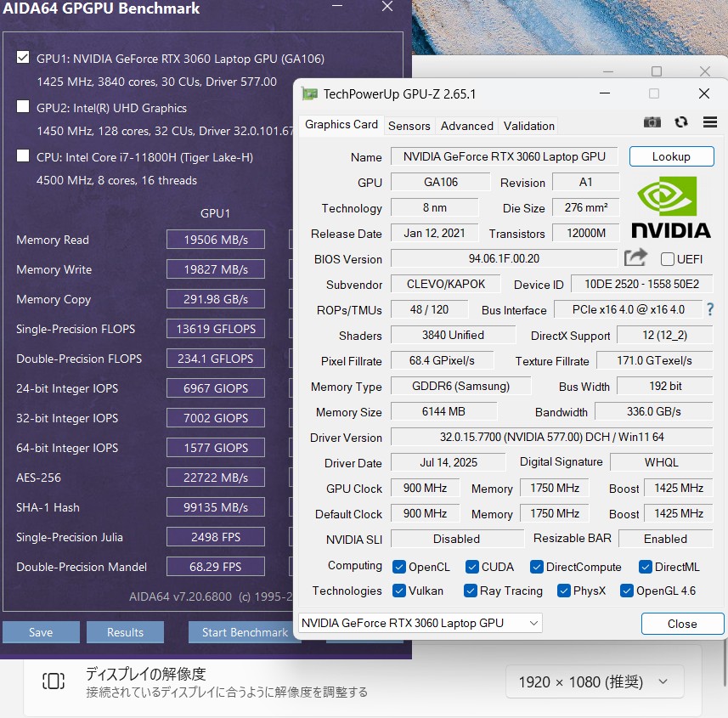Check the CPU Intel Core i7-11800H checkbox
The image size is (728, 718).
(23, 155)
